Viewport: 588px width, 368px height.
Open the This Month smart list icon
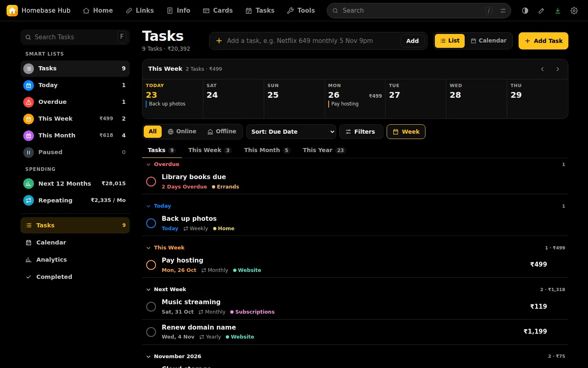pyautogui.click(x=29, y=136)
